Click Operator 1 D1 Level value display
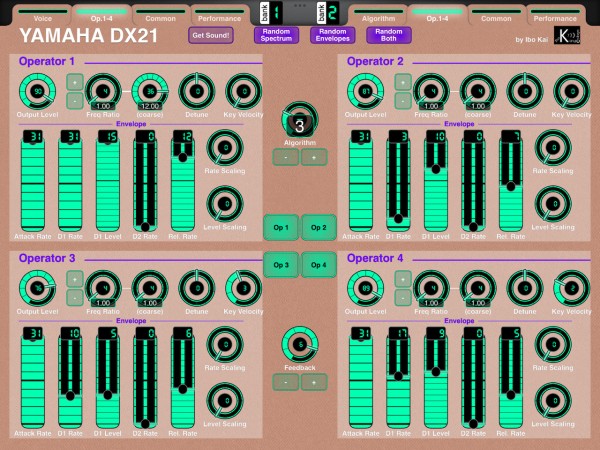 click(108, 137)
